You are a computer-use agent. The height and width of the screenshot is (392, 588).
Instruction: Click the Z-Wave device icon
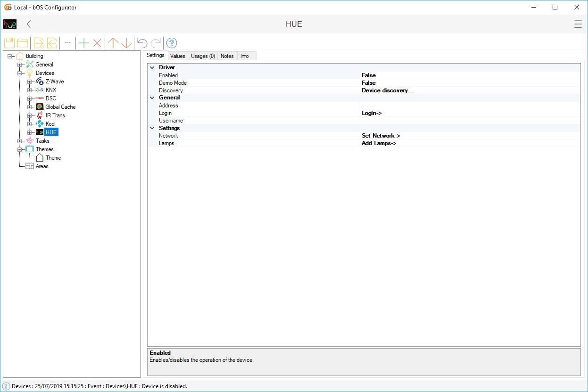[40, 82]
